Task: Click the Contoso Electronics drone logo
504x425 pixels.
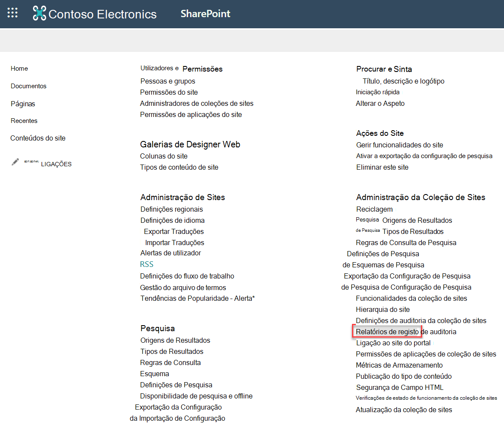Action: (39, 14)
